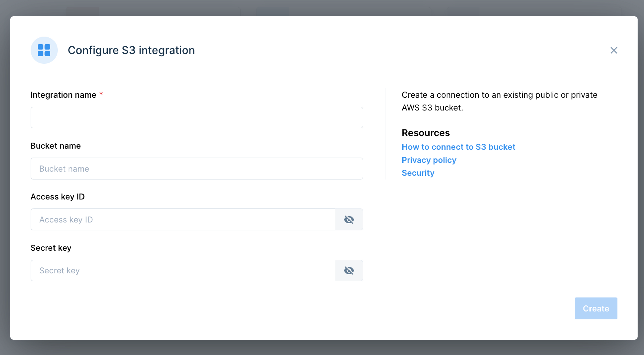Click the Bucket name label
This screenshot has width=644, height=355.
pos(56,146)
